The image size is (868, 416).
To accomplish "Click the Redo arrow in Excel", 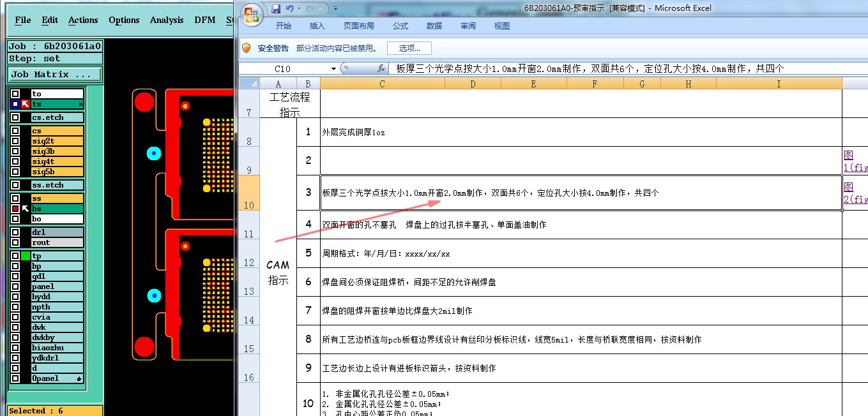I will pyautogui.click(x=311, y=9).
